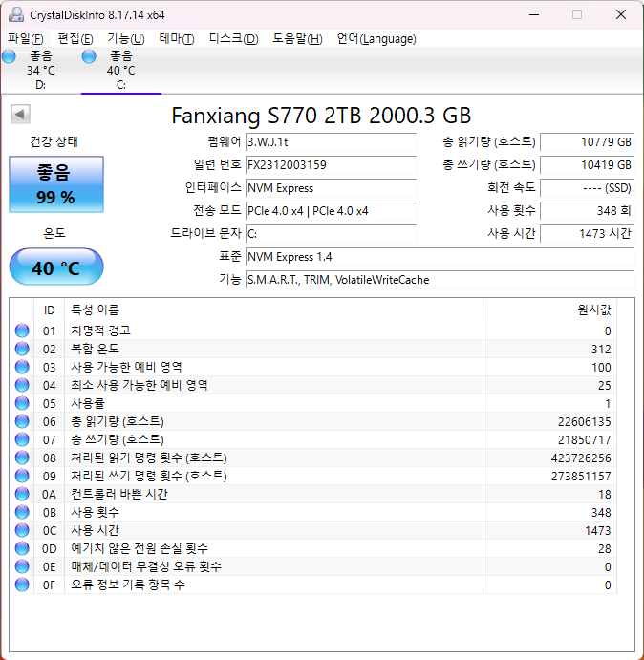Open the 도움말(H) menu
644x660 pixels.
tap(297, 39)
